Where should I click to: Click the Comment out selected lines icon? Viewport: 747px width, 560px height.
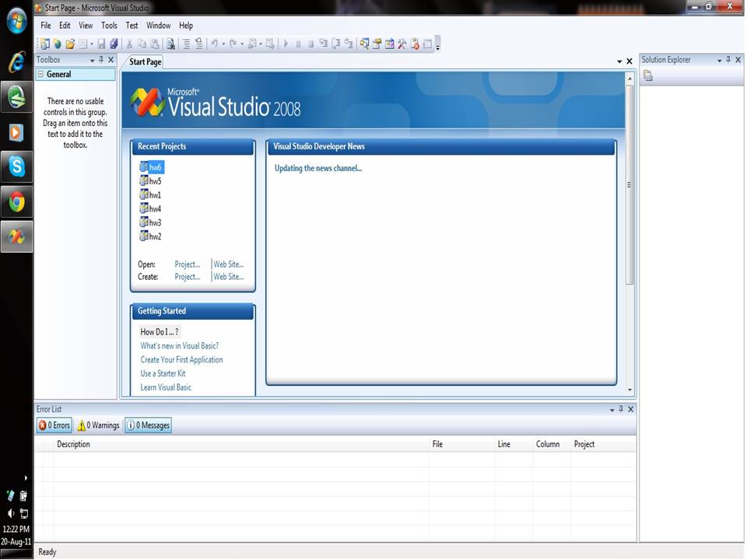pyautogui.click(x=186, y=44)
